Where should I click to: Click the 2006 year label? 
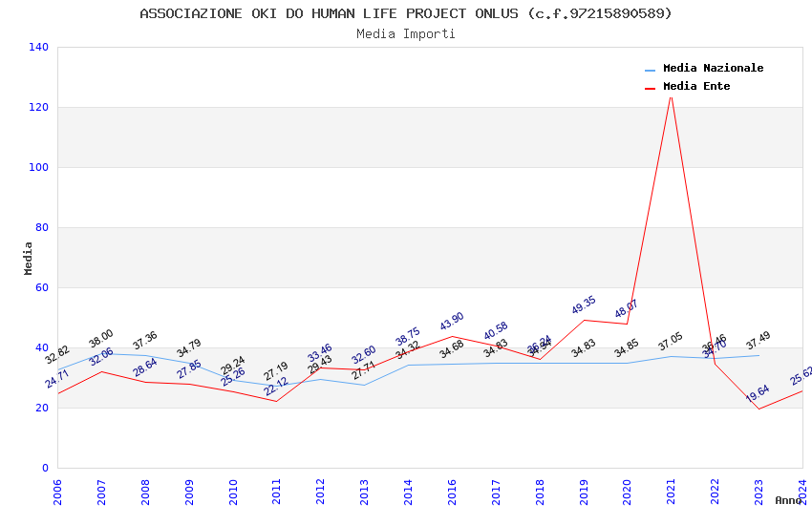[x=57, y=492]
